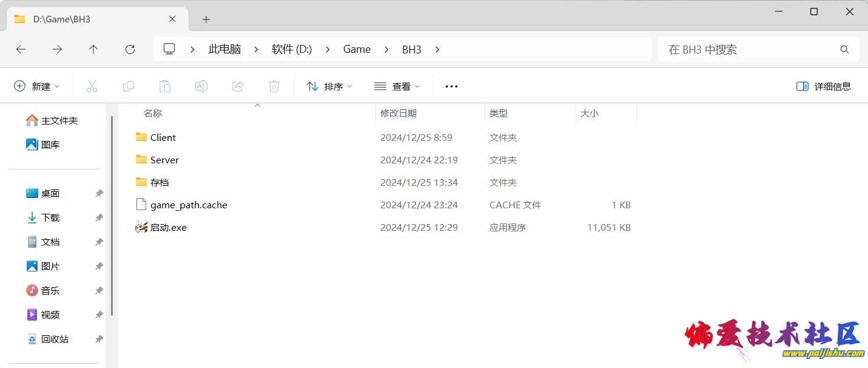Open the 新建 dropdown menu

(x=37, y=86)
